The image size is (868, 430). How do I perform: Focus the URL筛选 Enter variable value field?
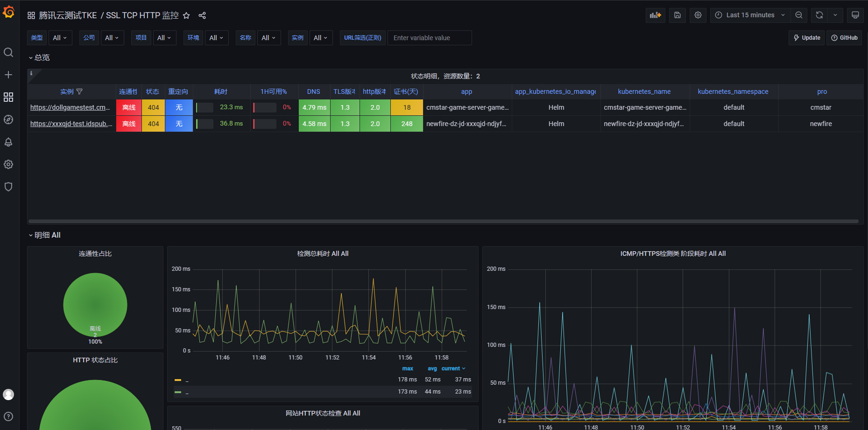pos(430,38)
